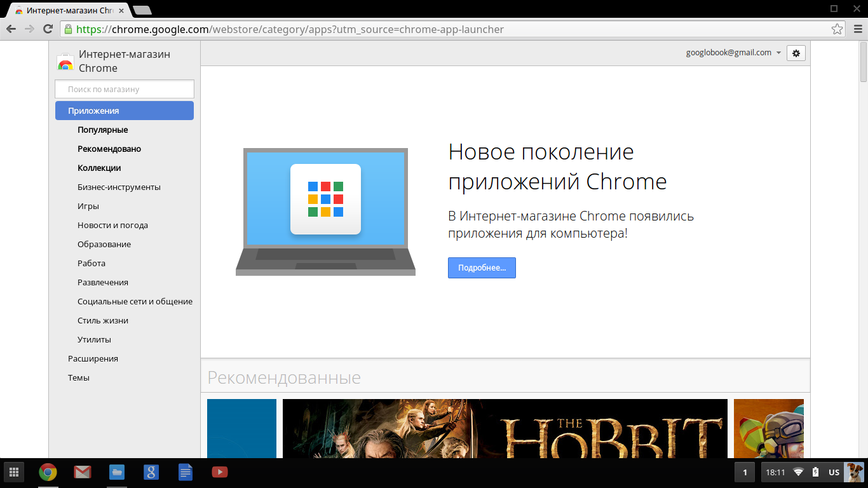Select the Игры category
Screen dimensions: 868x488
point(88,206)
